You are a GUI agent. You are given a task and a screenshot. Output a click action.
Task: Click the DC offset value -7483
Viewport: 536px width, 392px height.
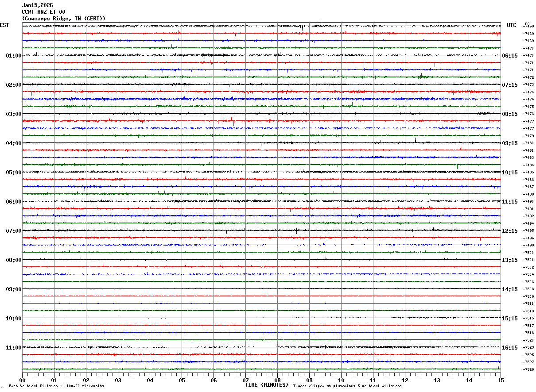pyautogui.click(x=528, y=158)
